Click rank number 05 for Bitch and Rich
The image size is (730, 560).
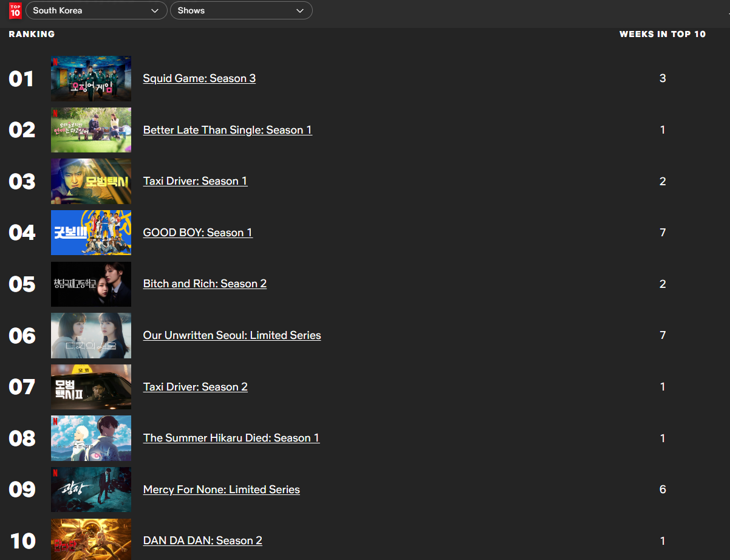click(22, 284)
